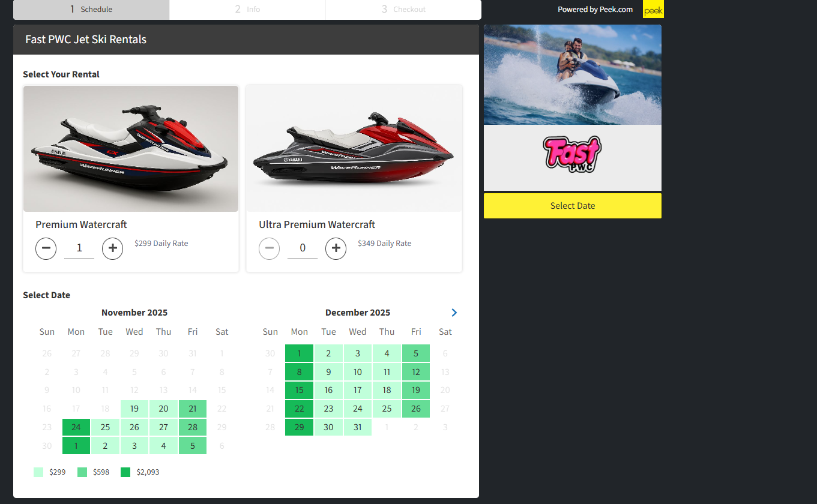Increase Premium Watercraft quantity with plus button
The image size is (817, 504).
point(112,248)
